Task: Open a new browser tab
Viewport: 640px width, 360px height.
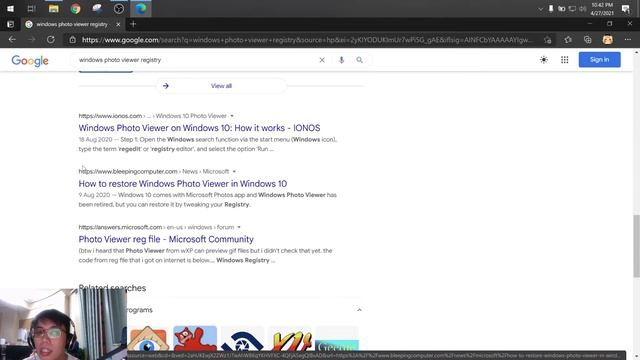Action: 133,24
